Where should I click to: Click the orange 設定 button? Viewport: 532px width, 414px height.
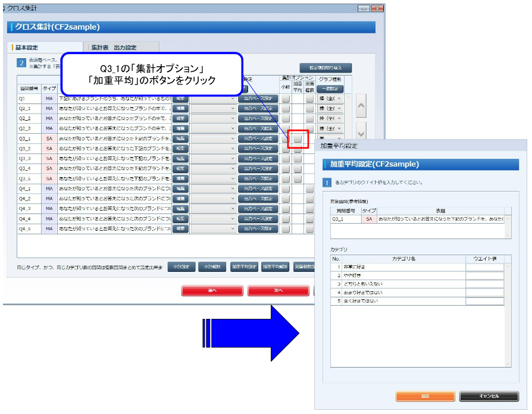[425, 396]
